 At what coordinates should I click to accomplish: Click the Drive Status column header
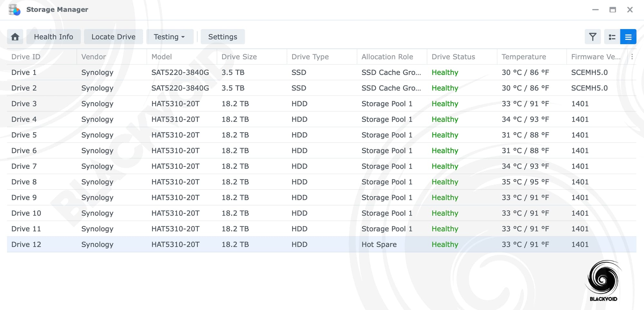[x=453, y=57]
